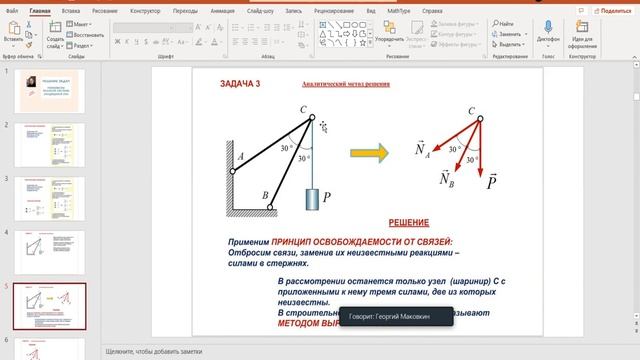The image size is (640, 360).
Task: Click the Говорит: Георгий Маковкин notification
Action: [x=396, y=316]
